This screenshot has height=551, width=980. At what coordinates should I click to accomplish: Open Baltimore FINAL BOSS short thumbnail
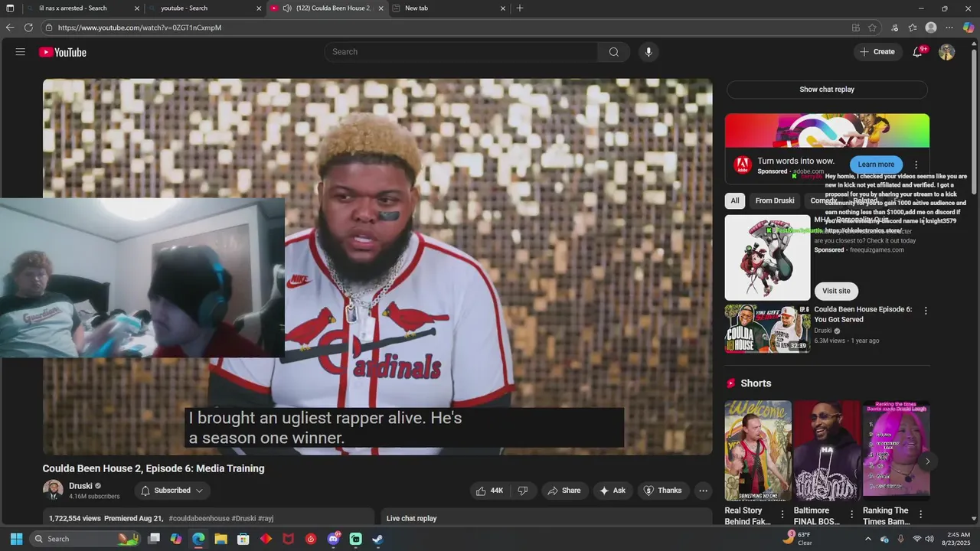827,451
